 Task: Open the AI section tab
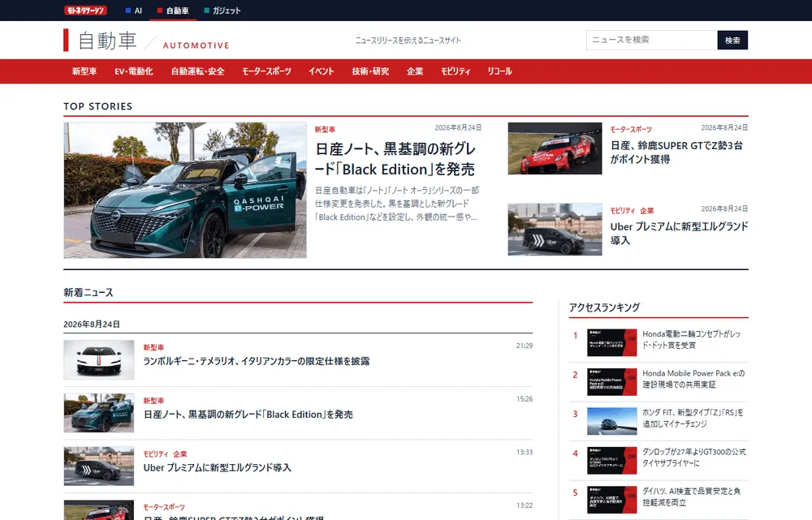pyautogui.click(x=134, y=11)
